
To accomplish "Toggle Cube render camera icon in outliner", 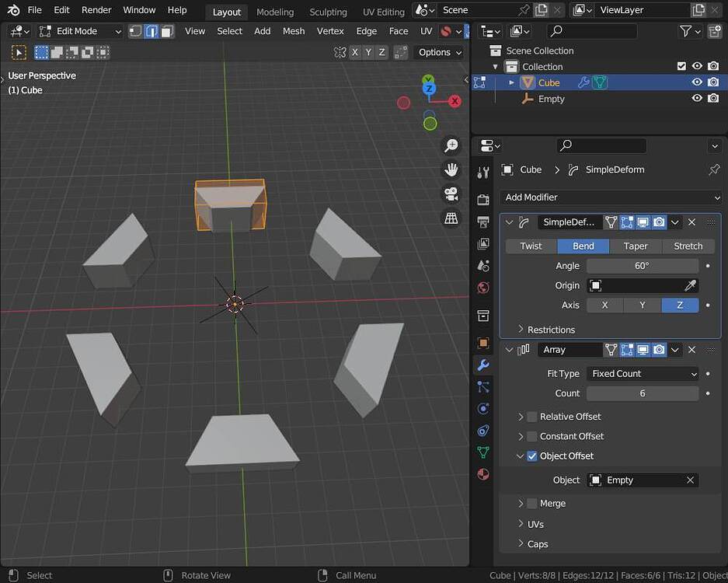I will (x=713, y=82).
